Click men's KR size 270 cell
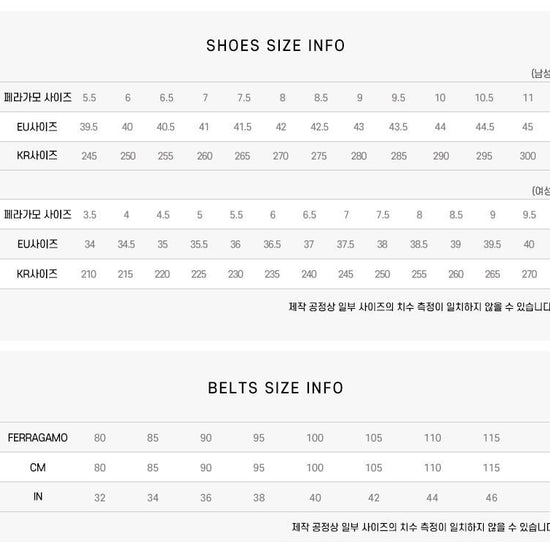550x550 pixels. [x=281, y=156]
